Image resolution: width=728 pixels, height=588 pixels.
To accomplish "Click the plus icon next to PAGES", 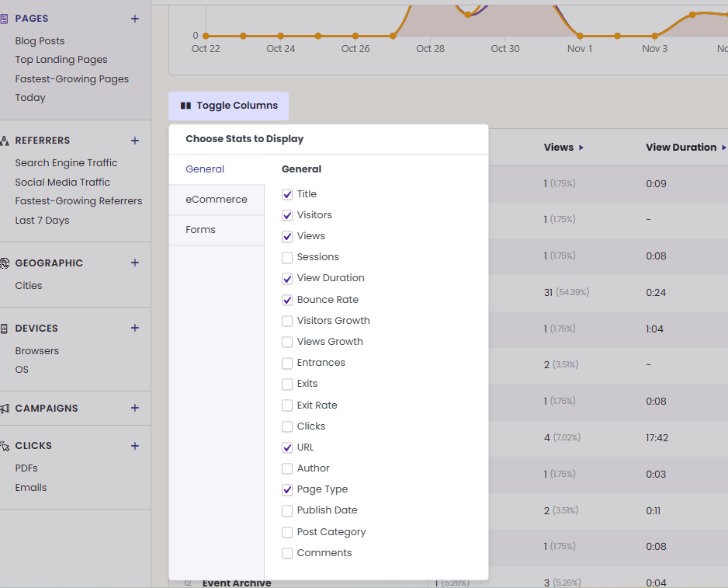I will (134, 19).
